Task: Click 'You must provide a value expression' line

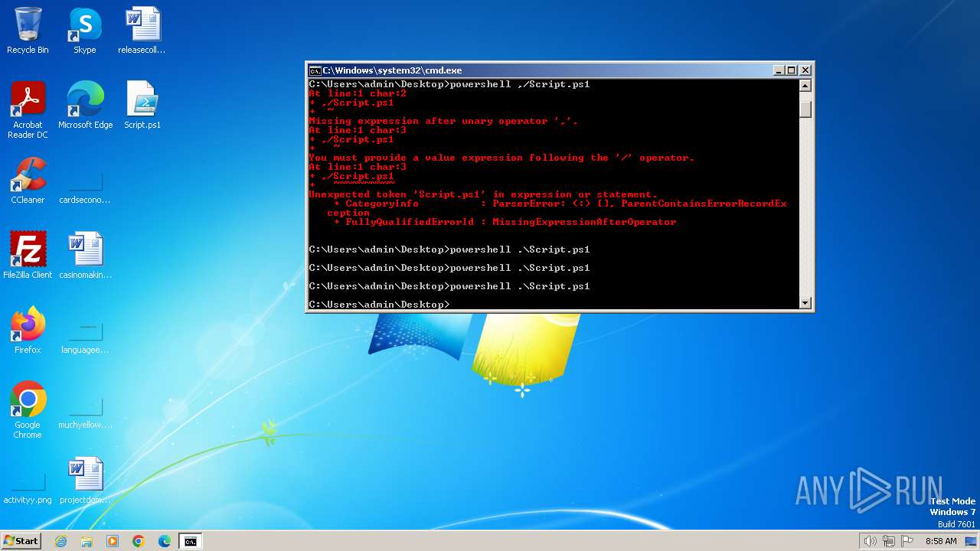Action: (501, 158)
